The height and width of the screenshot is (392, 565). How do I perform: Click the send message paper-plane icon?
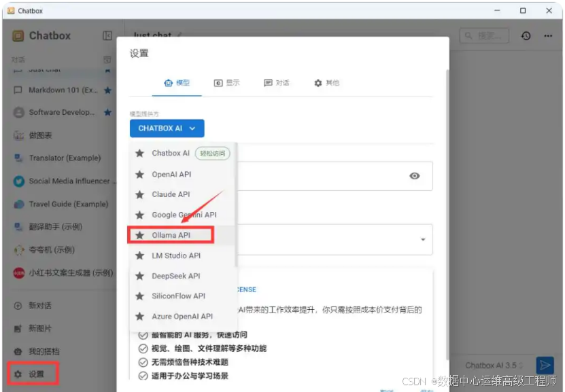click(x=545, y=366)
